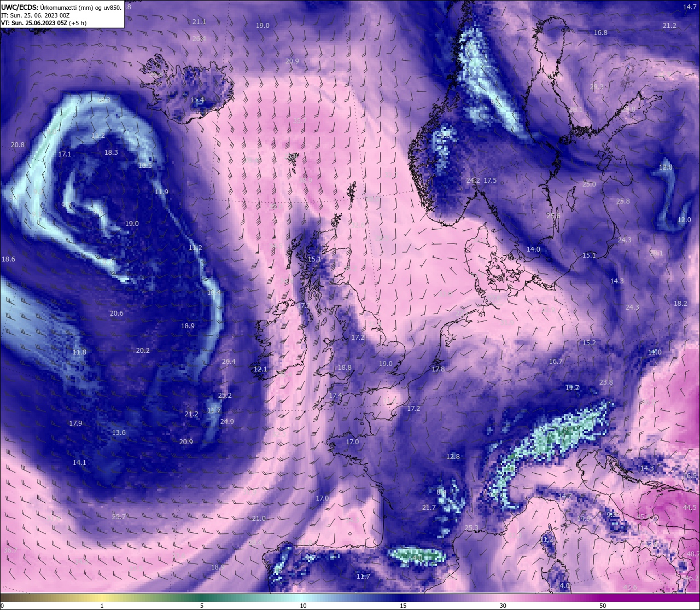The image size is (700, 610).
Task: Select the 24.9 value label
Action: point(227,422)
